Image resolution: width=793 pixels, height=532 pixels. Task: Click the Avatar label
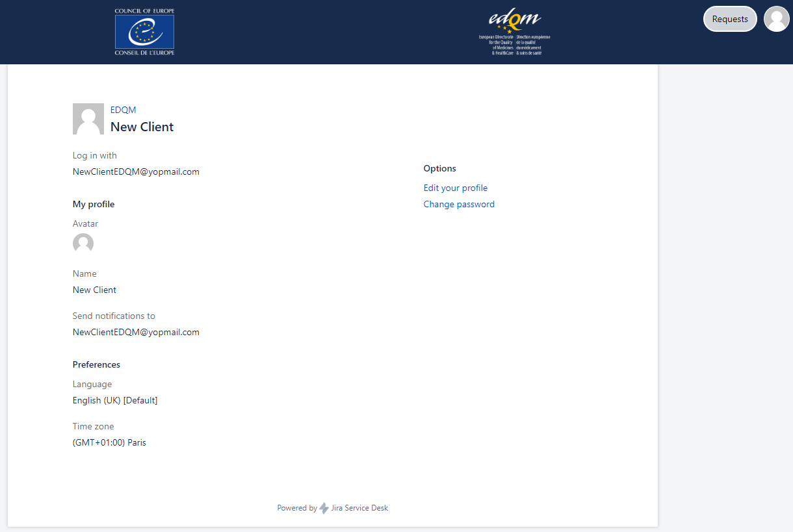point(85,223)
